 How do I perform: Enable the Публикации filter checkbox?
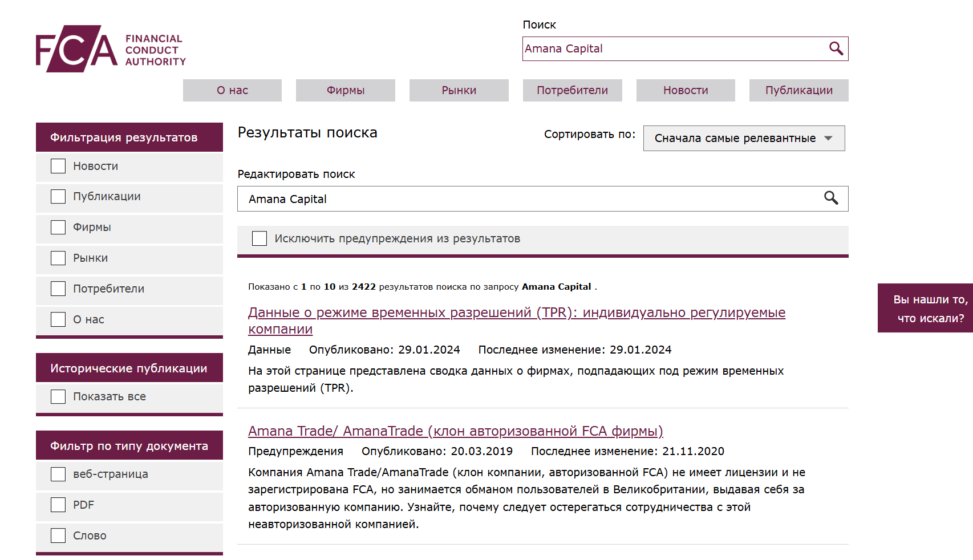[x=58, y=197]
